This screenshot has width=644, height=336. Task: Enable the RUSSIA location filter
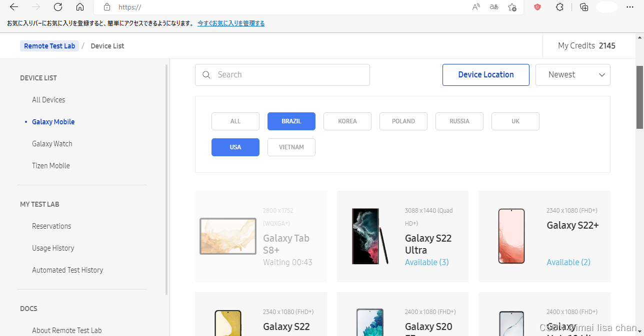(459, 121)
